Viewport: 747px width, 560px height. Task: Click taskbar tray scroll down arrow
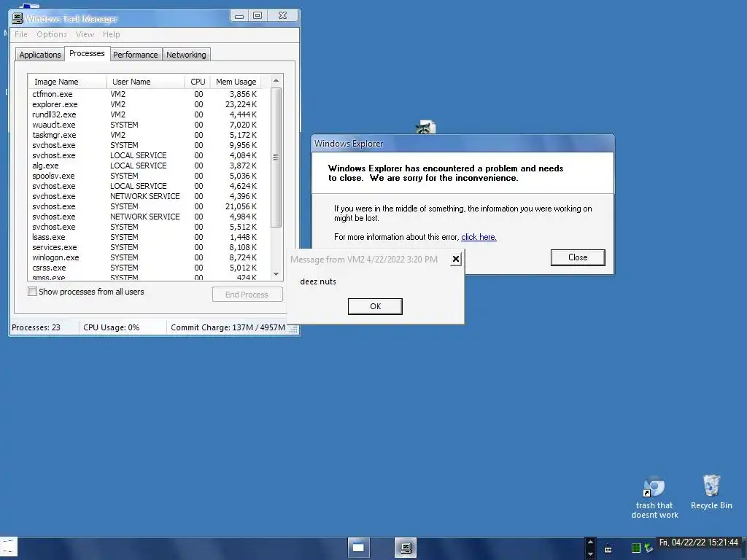coord(590,554)
